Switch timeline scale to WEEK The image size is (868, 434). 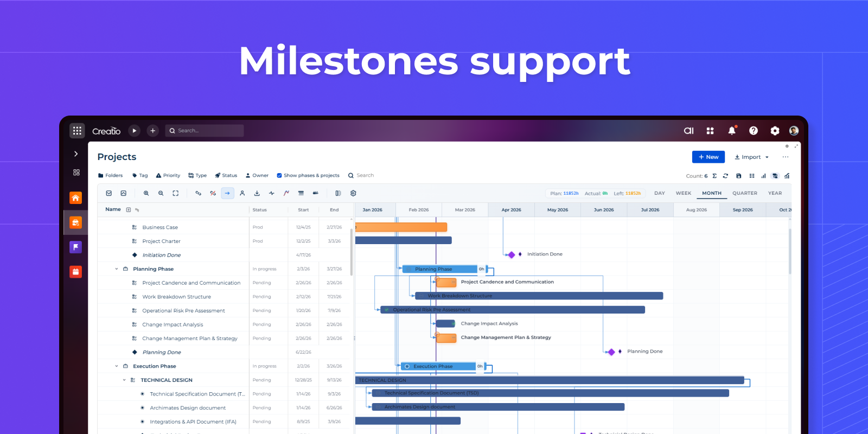tap(683, 193)
